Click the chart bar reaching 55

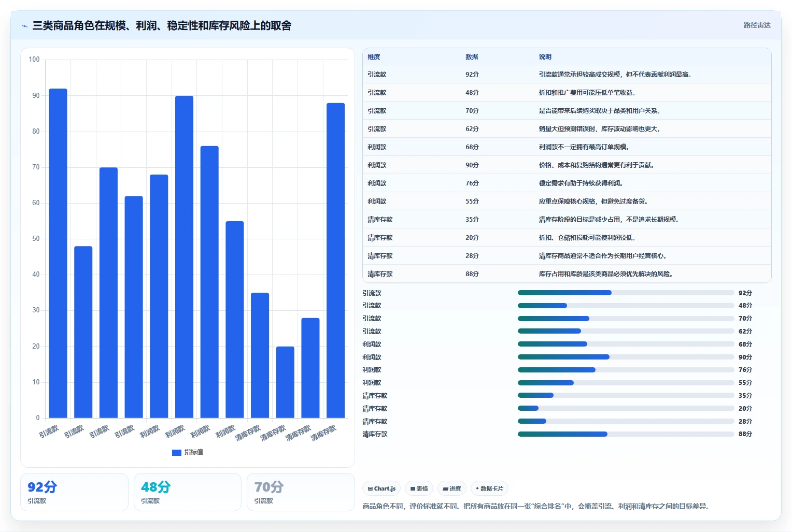click(x=235, y=320)
